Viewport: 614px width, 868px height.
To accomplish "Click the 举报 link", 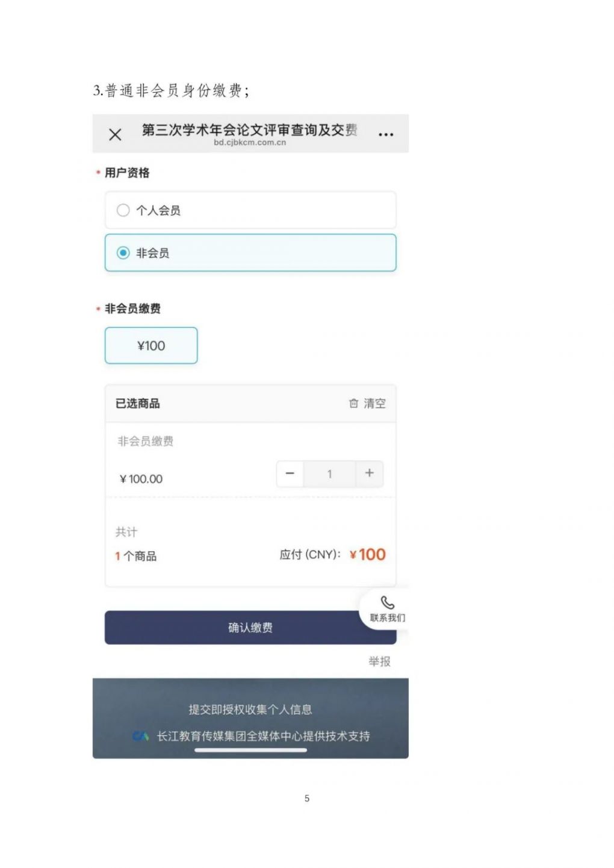I will [379, 661].
